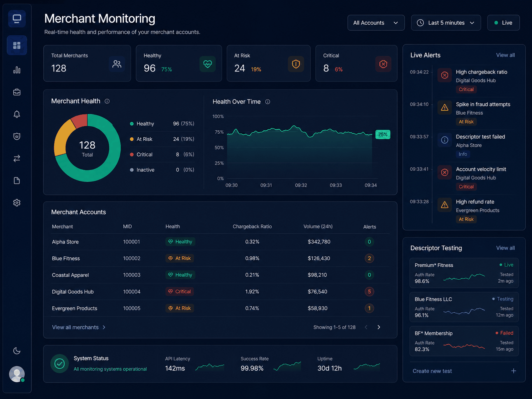The image size is (532, 399).
Task: Select the Alpha Store row merchant name
Action: 65,242
